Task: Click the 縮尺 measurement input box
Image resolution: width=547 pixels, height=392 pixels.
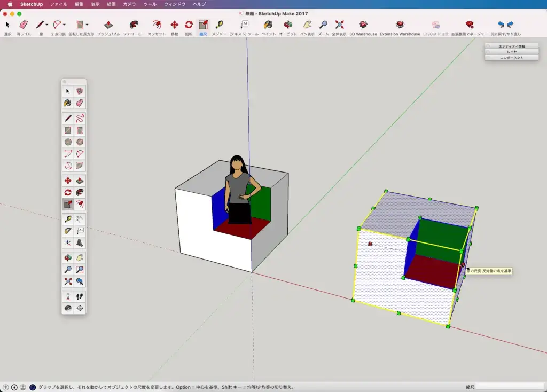Action: coord(510,387)
